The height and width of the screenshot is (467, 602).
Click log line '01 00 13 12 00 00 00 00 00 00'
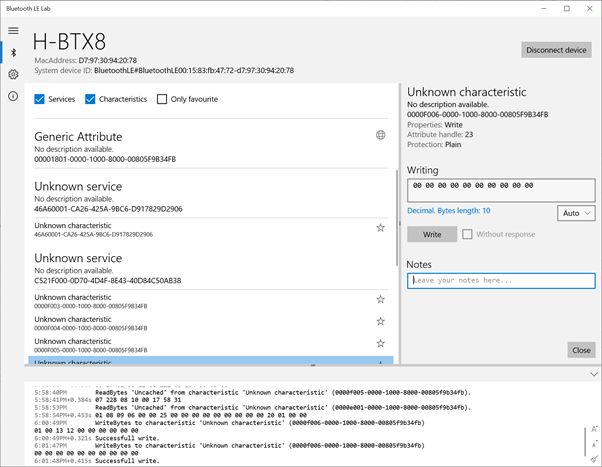pos(86,431)
